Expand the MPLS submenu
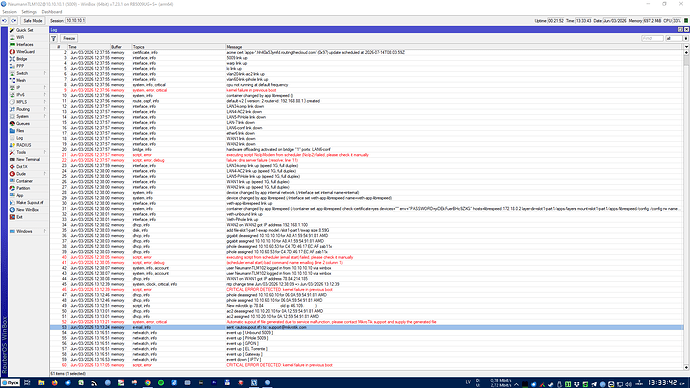690x388 pixels. coord(28,102)
